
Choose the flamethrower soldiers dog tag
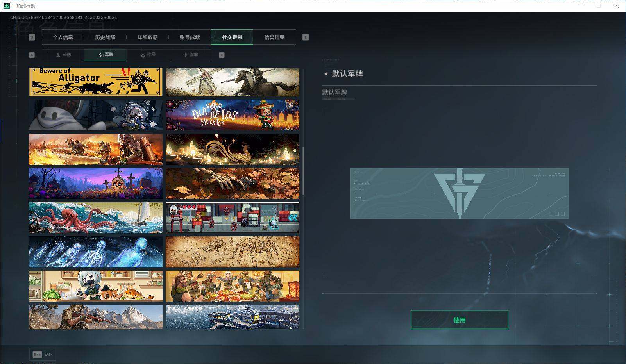96,149
